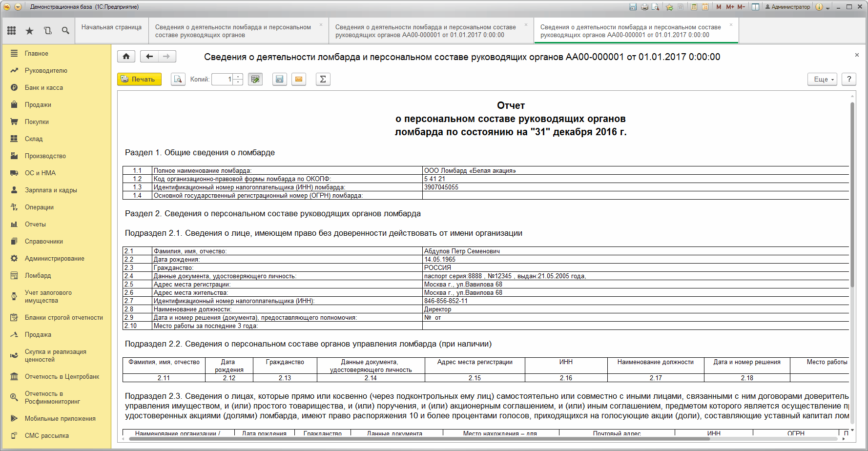Open the search magnifier icon
The width and height of the screenshot is (868, 451).
[x=65, y=31]
